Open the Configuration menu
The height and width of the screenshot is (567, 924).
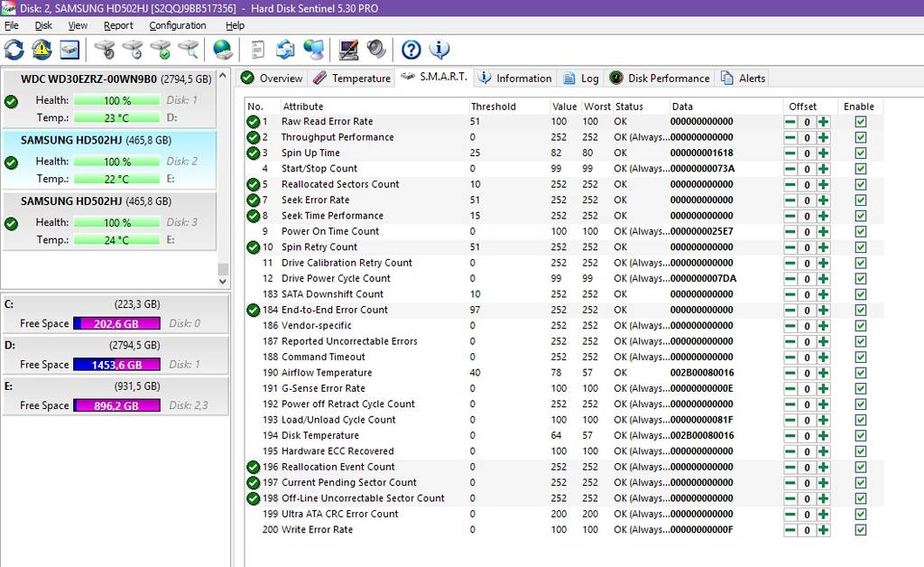(178, 25)
